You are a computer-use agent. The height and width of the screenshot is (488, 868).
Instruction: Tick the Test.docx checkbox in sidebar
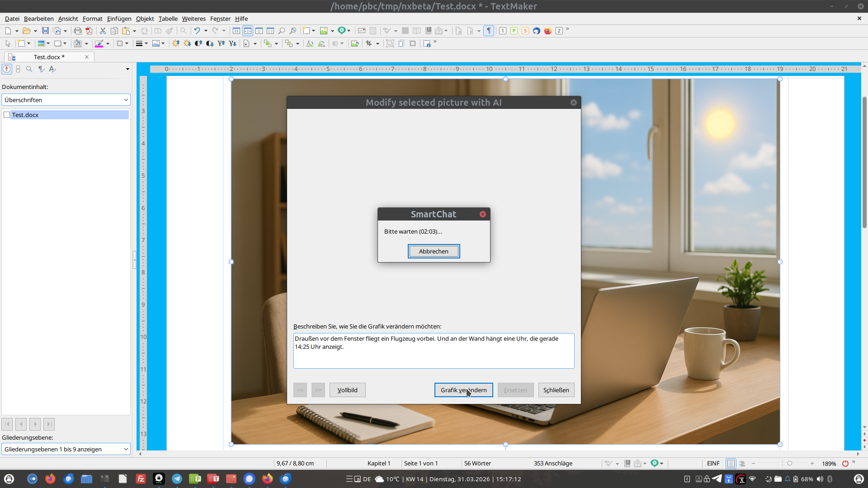(x=7, y=115)
